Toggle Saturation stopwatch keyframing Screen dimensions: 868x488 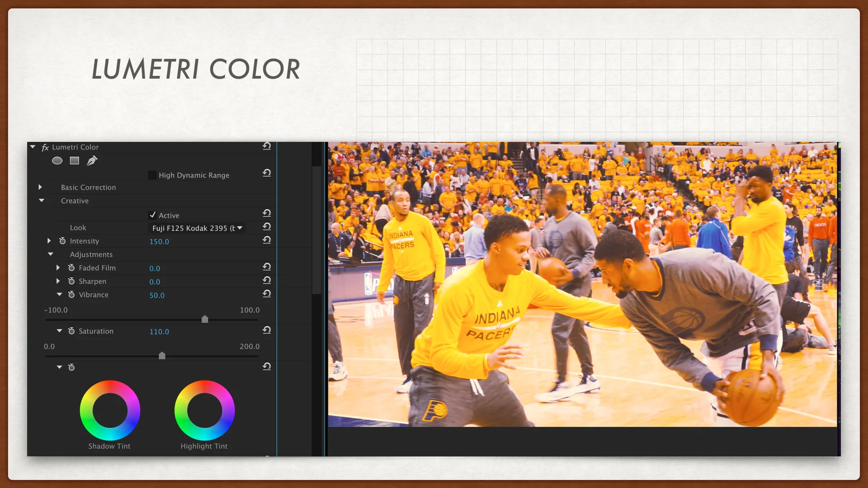[x=71, y=331]
